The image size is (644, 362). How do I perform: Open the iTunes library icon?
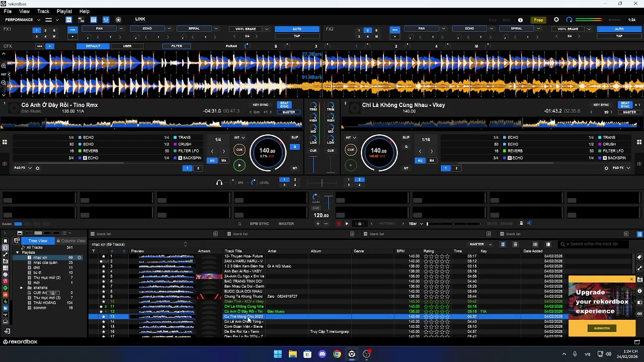[6, 275]
